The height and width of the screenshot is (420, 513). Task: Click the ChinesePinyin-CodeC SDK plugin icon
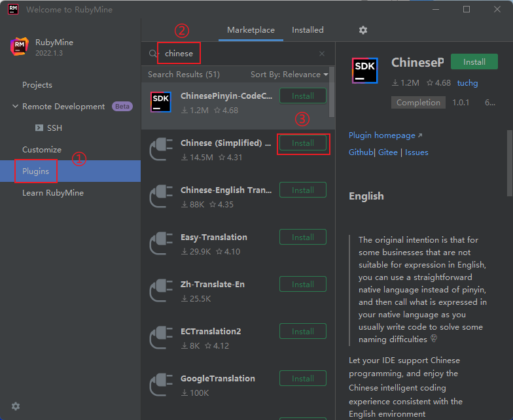tap(161, 102)
